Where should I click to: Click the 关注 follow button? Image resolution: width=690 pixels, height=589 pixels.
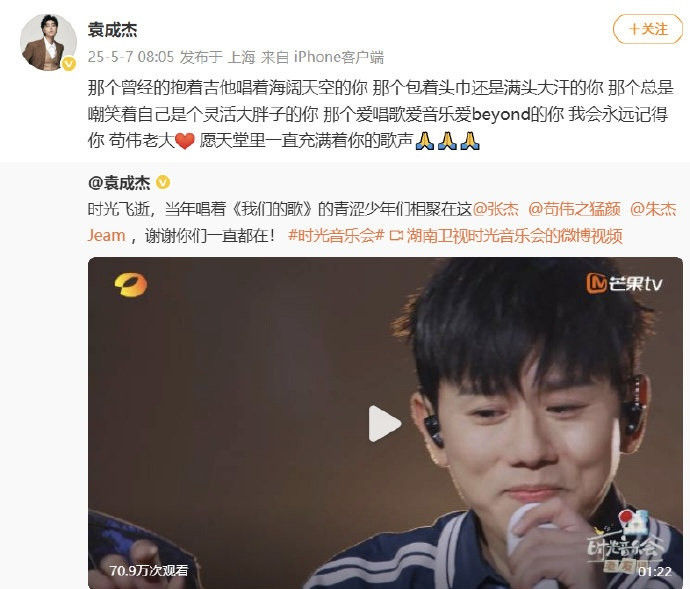[x=648, y=29]
